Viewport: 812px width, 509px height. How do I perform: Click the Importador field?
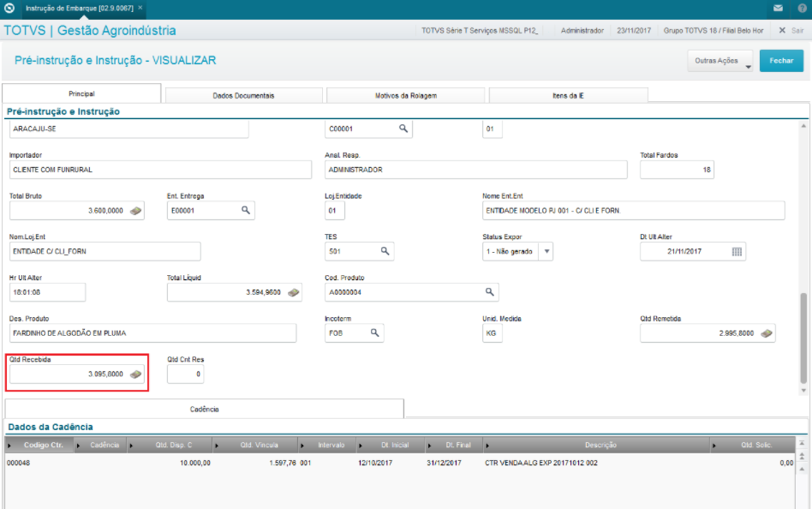point(160,170)
